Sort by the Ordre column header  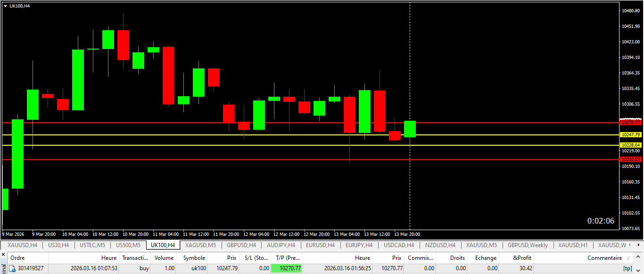[x=17, y=258]
